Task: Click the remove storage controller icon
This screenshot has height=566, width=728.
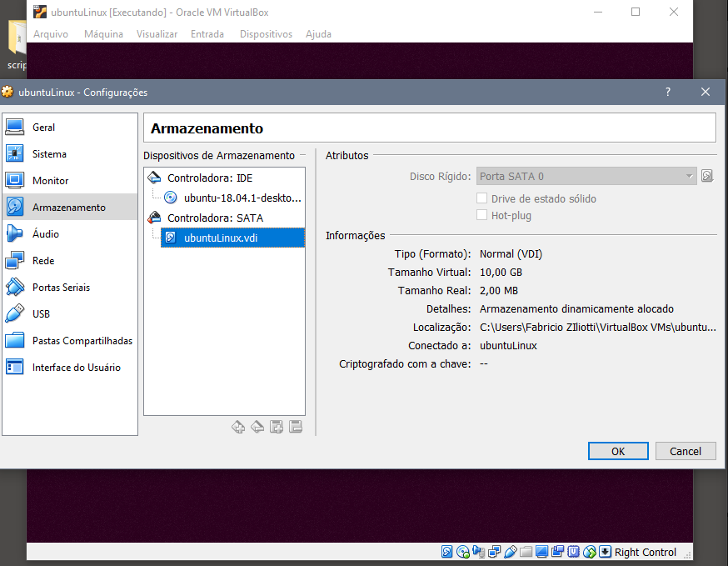Action: tap(257, 427)
